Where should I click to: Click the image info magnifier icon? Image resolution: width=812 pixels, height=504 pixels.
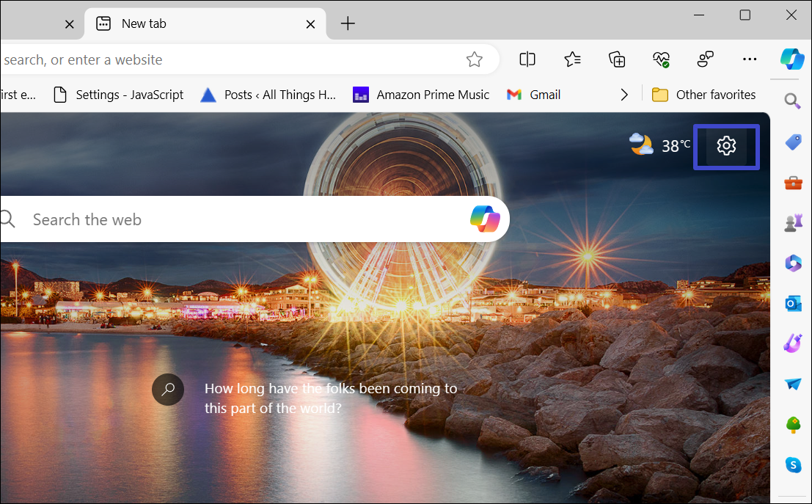click(x=168, y=389)
